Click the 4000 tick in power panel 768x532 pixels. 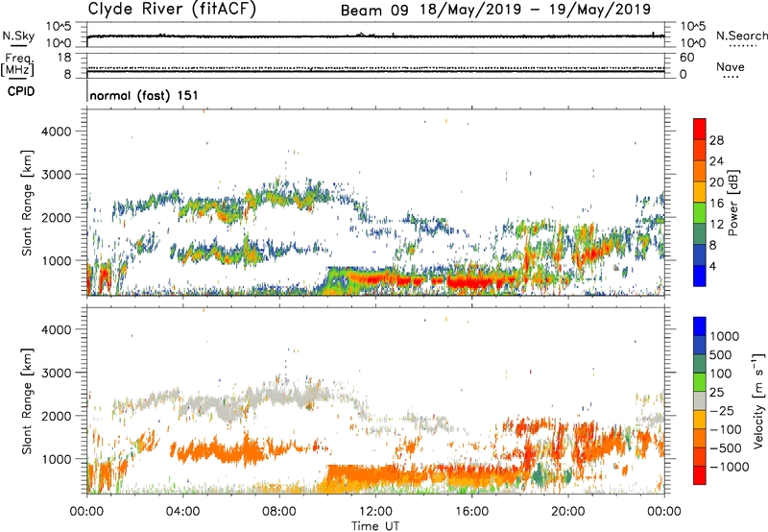(57, 132)
